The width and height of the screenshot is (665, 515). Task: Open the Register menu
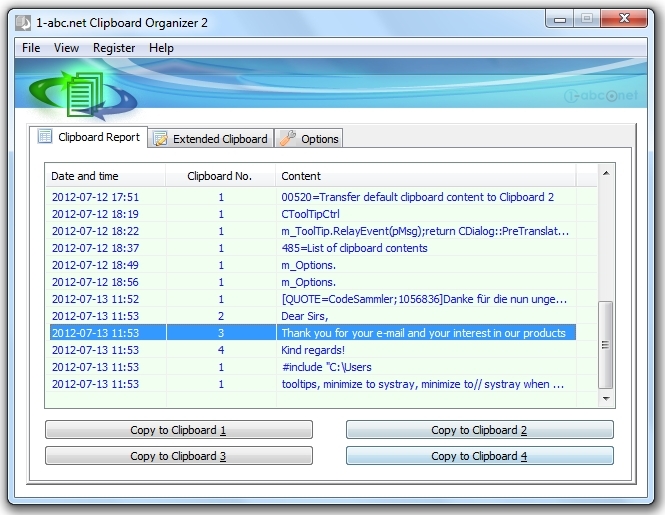[x=114, y=48]
